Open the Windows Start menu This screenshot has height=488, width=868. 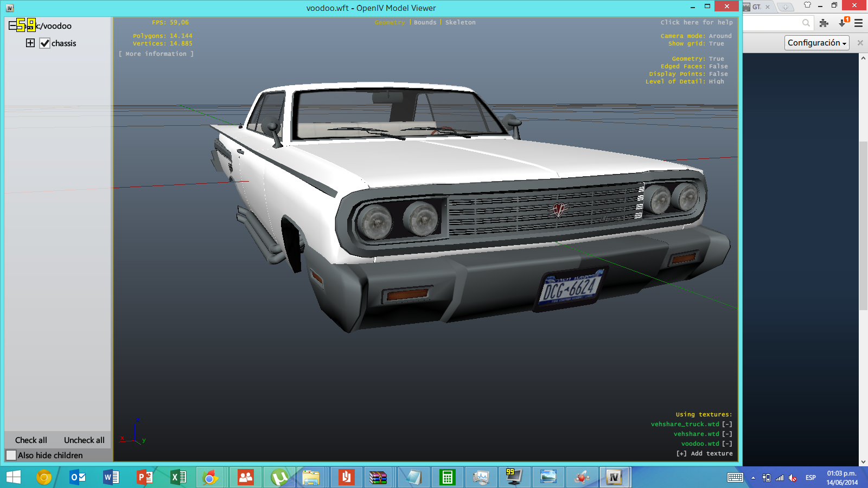point(14,477)
